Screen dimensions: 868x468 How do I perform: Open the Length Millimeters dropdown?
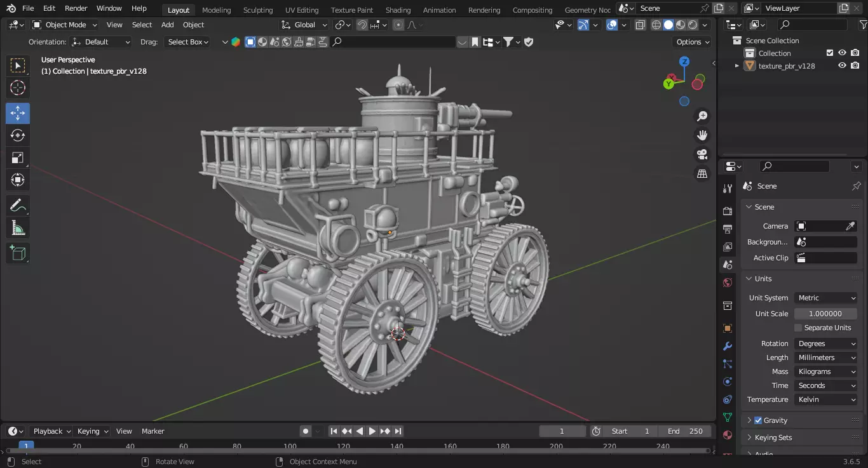coord(825,358)
